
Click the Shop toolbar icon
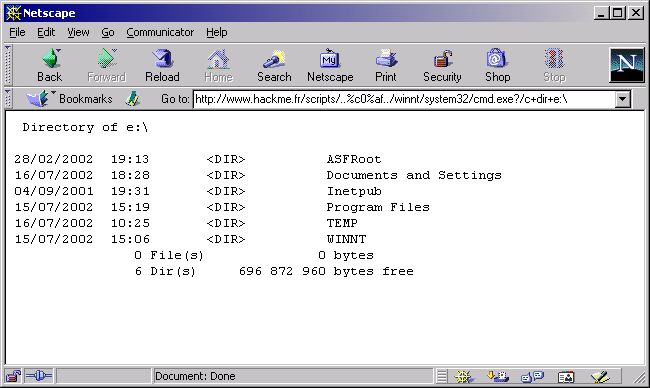[x=497, y=65]
